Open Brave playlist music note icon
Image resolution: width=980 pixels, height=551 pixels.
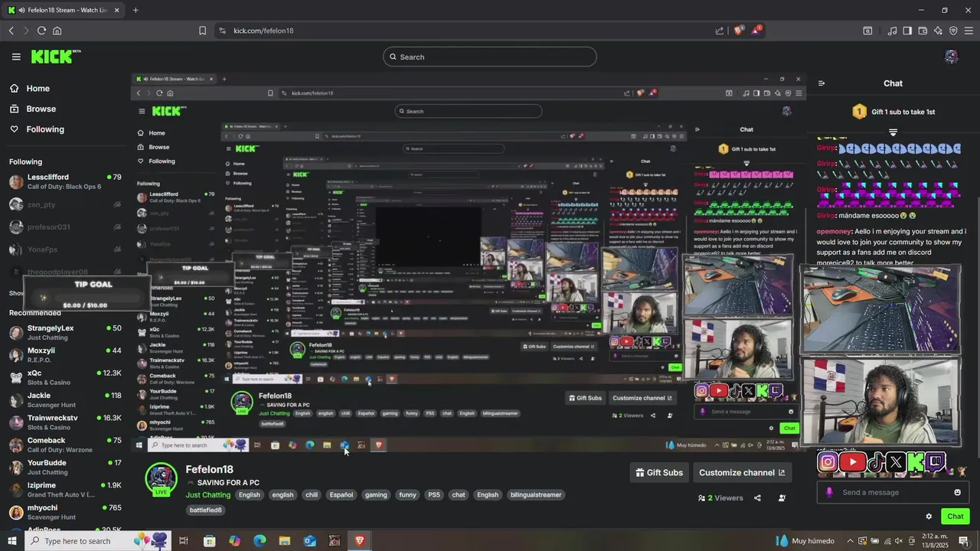click(892, 31)
